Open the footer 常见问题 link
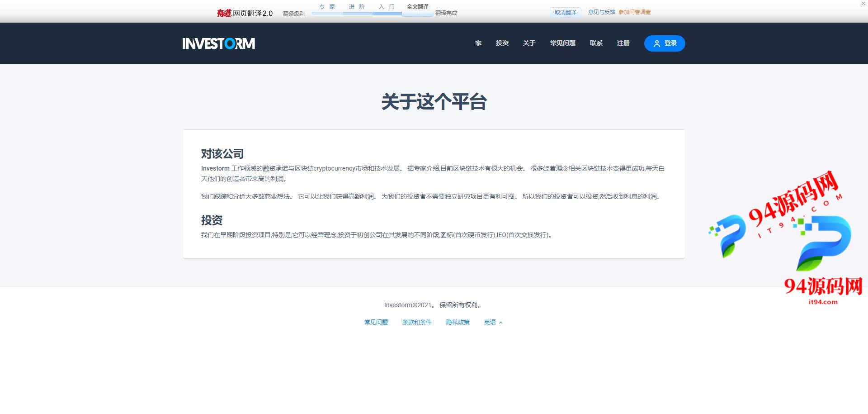This screenshot has height=414, width=868. point(376,322)
